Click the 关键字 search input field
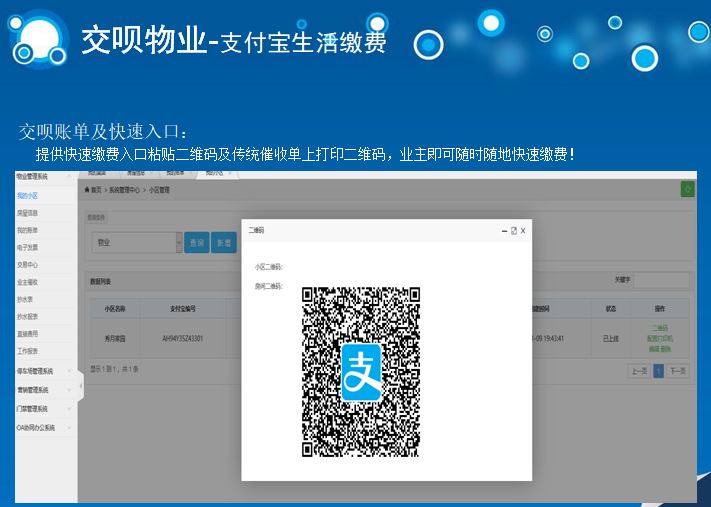711x507 pixels. 661,281
